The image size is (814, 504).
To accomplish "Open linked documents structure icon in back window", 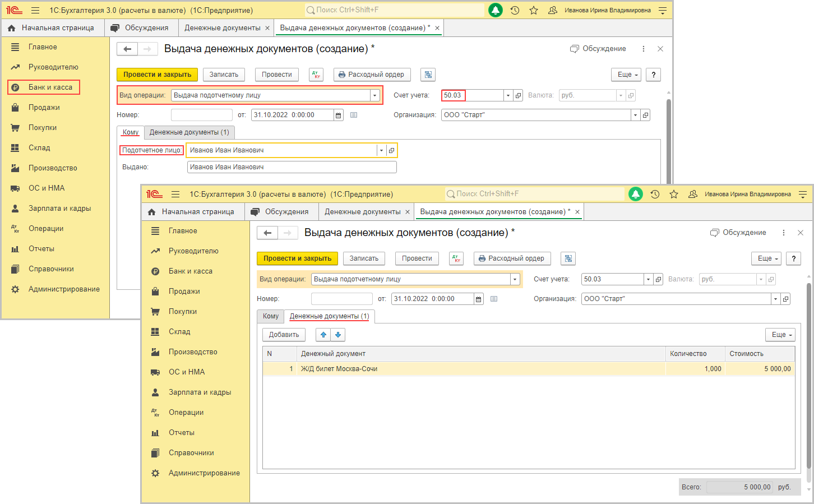I will (428, 75).
